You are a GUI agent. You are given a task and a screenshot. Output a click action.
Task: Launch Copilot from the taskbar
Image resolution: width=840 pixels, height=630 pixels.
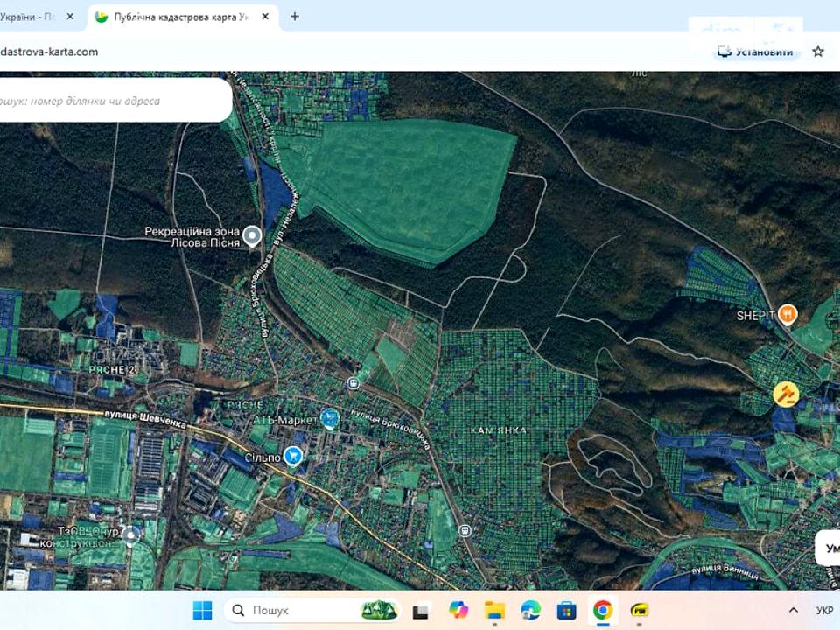click(x=459, y=610)
